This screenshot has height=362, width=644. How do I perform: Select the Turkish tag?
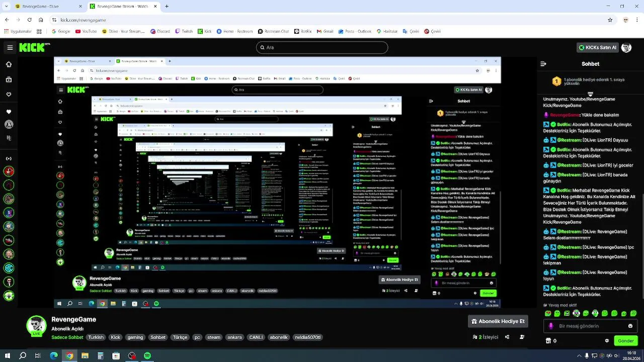click(x=96, y=337)
